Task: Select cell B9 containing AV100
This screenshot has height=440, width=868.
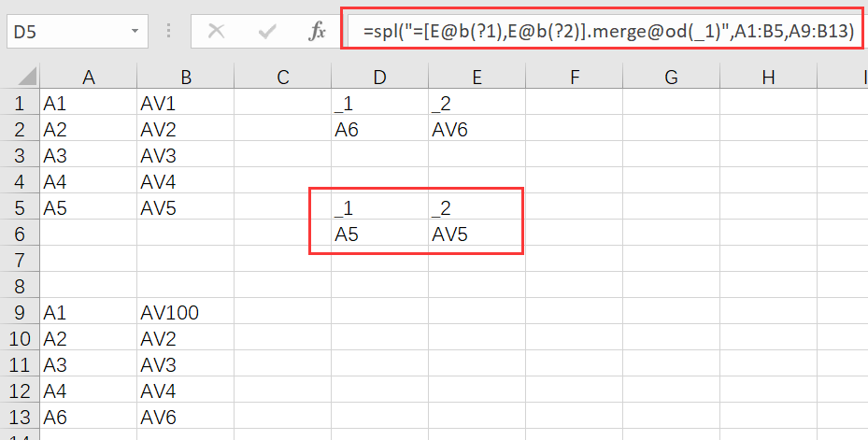Action: [185, 312]
